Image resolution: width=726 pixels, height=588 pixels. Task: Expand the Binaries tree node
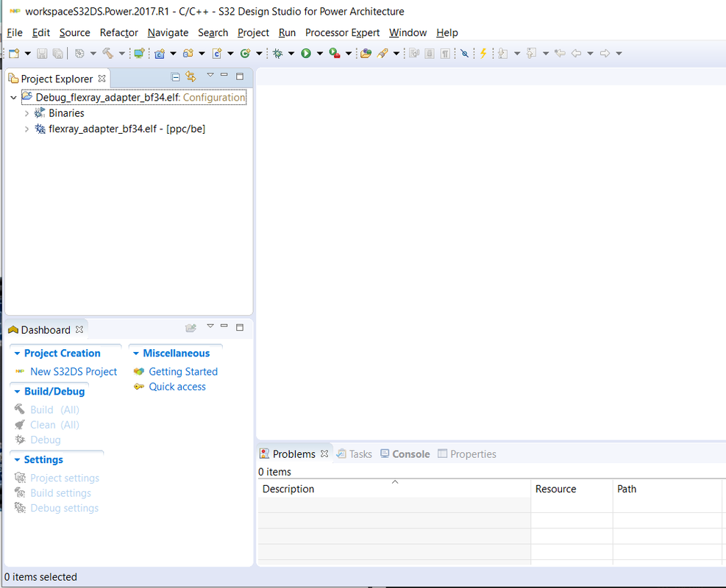point(26,113)
